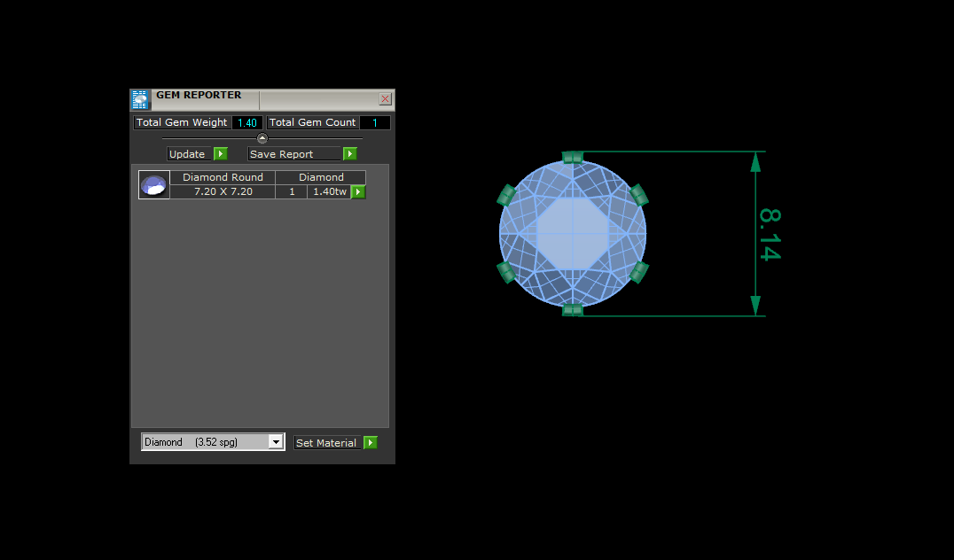The image size is (954, 560).
Task: Click the gem quantity cell showing 1
Action: tap(292, 191)
